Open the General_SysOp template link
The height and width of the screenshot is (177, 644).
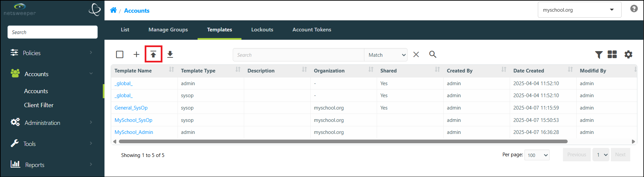click(x=131, y=108)
